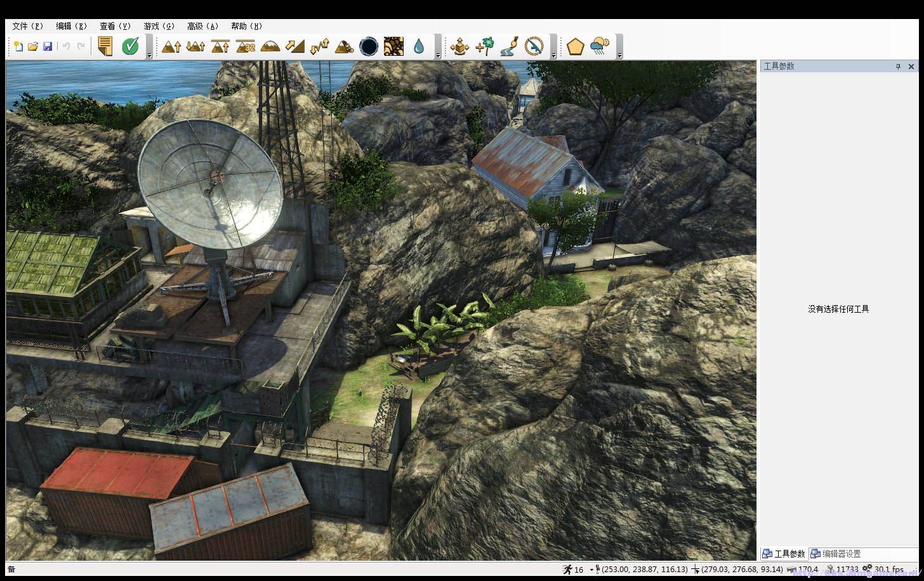Screen dimensions: 924x581
Task: Expand the object toolbar overflow arrow
Action: point(553,55)
